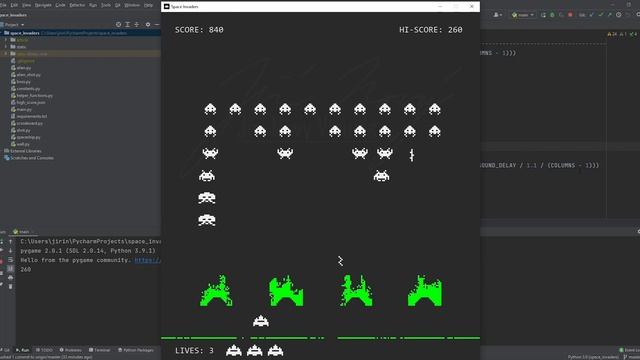
Task: Expand the first folder under space_invaders
Action: 6,40
